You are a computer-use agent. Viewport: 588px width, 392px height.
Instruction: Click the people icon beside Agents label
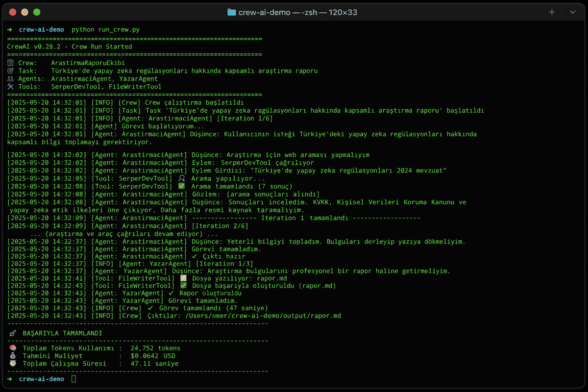coord(11,79)
